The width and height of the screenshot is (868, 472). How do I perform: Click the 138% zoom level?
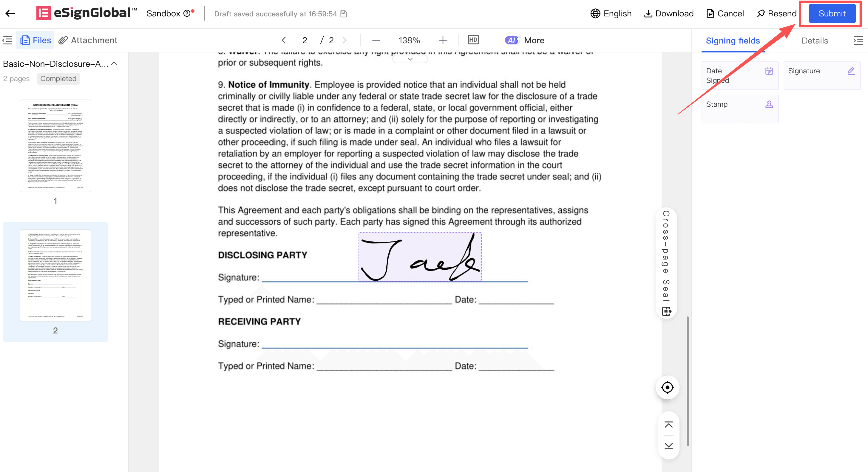[x=409, y=41]
